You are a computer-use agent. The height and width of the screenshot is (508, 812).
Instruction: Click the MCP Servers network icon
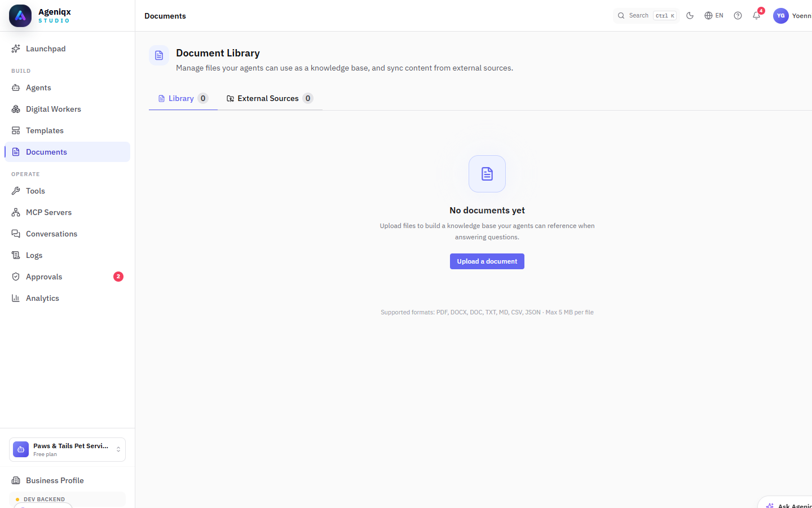(16, 212)
